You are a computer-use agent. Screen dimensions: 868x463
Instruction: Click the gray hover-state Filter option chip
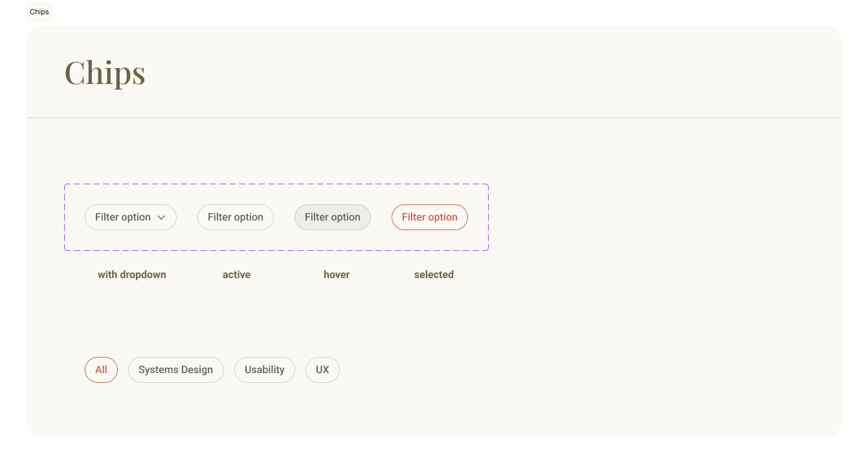(x=332, y=217)
